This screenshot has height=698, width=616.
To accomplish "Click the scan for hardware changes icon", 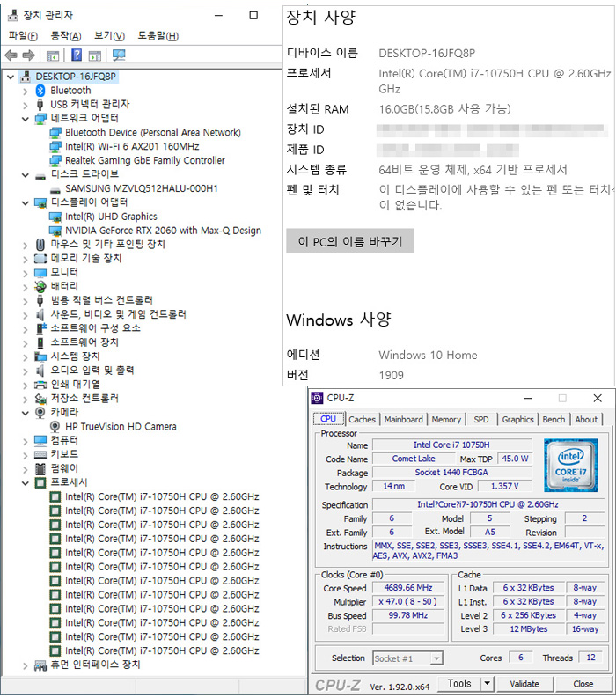I will 119,55.
